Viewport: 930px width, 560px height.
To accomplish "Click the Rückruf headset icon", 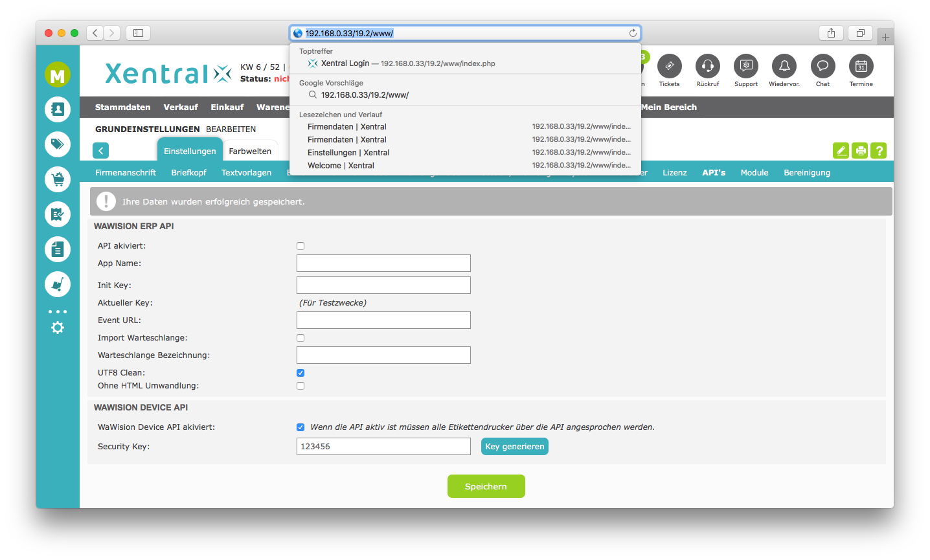I will pos(707,67).
